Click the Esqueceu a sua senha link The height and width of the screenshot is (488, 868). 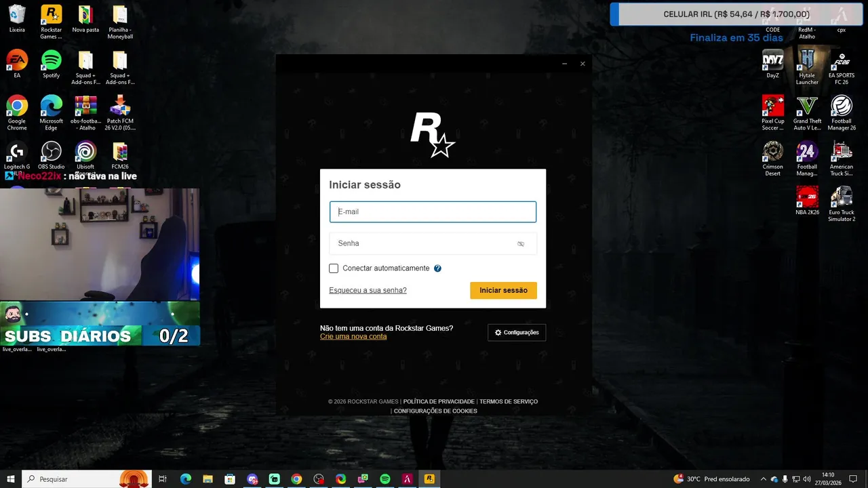point(368,290)
